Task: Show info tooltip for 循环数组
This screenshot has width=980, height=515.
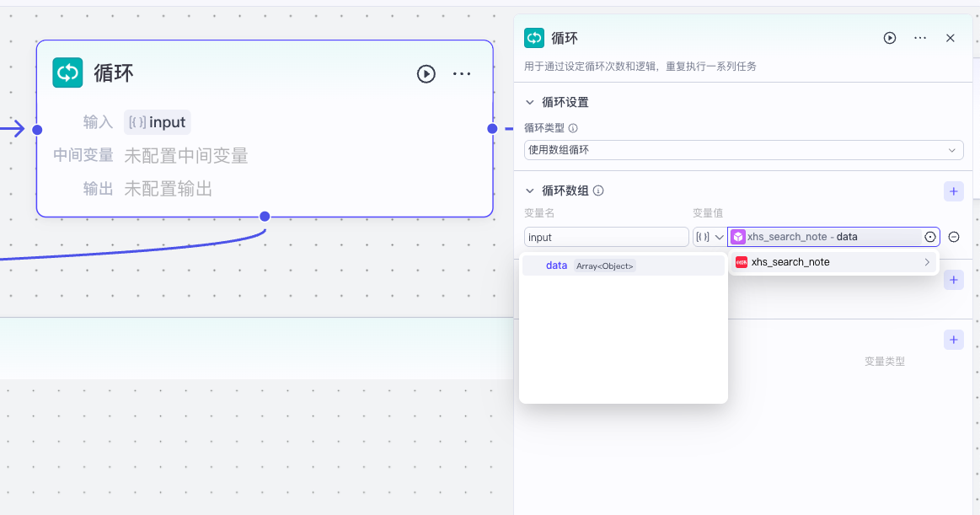Action: [598, 190]
